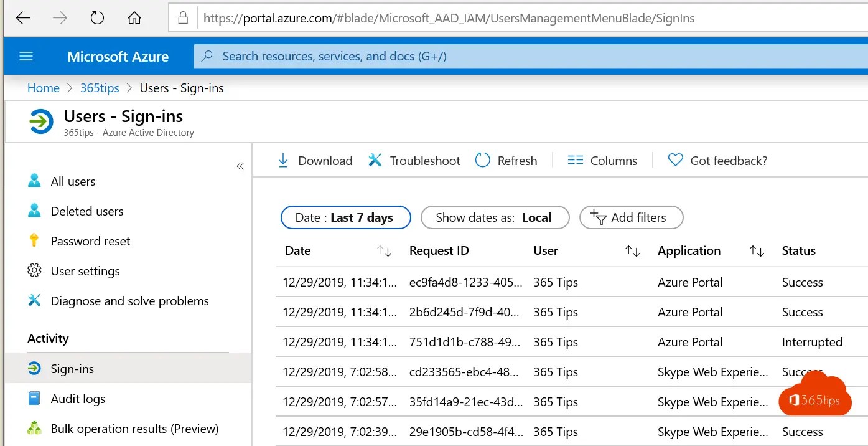Click the Diagnose and solve problems tools icon
The width and height of the screenshot is (868, 446).
click(34, 300)
